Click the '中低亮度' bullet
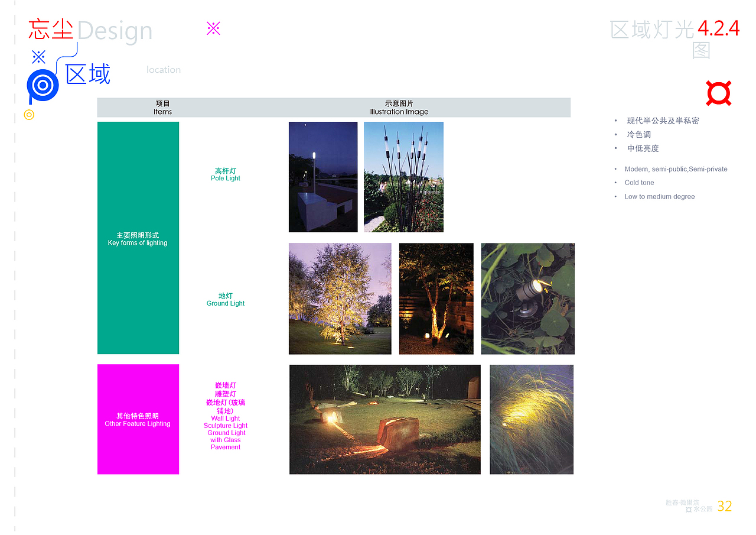756x535 pixels. click(643, 148)
